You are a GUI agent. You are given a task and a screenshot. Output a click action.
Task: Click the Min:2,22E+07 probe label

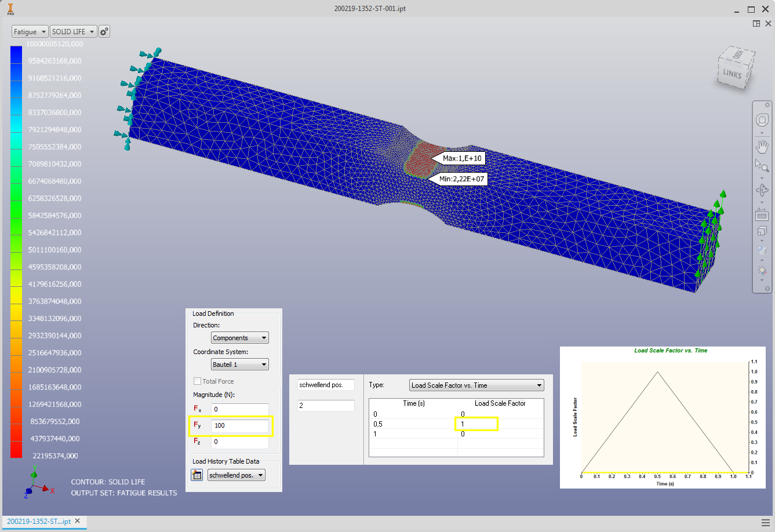(x=461, y=179)
